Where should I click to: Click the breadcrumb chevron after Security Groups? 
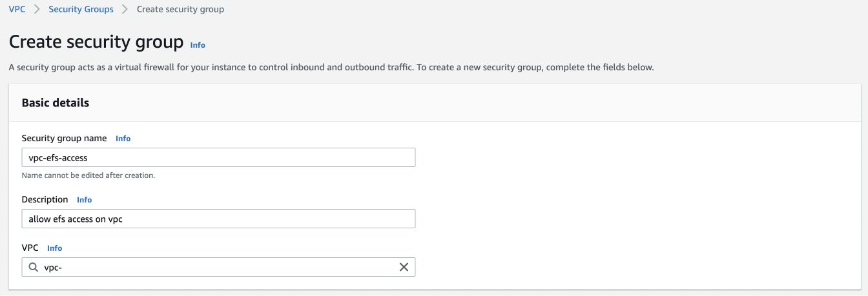[125, 10]
